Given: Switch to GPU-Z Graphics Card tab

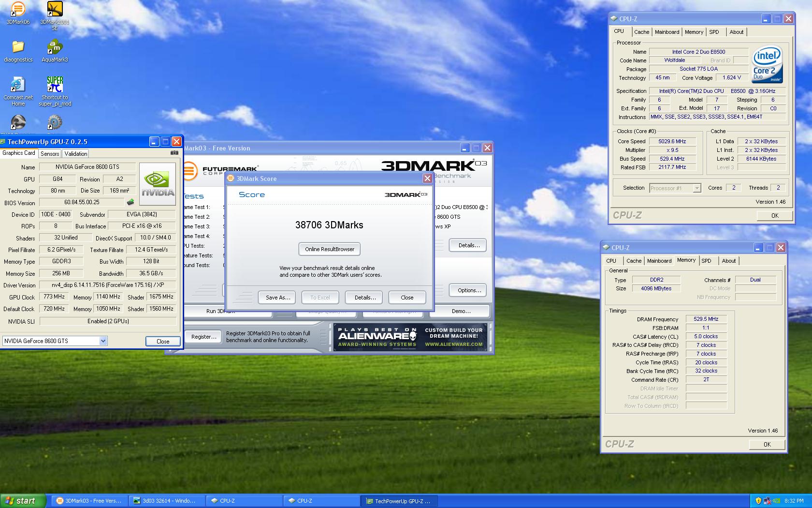Looking at the screenshot, I should (x=19, y=153).
